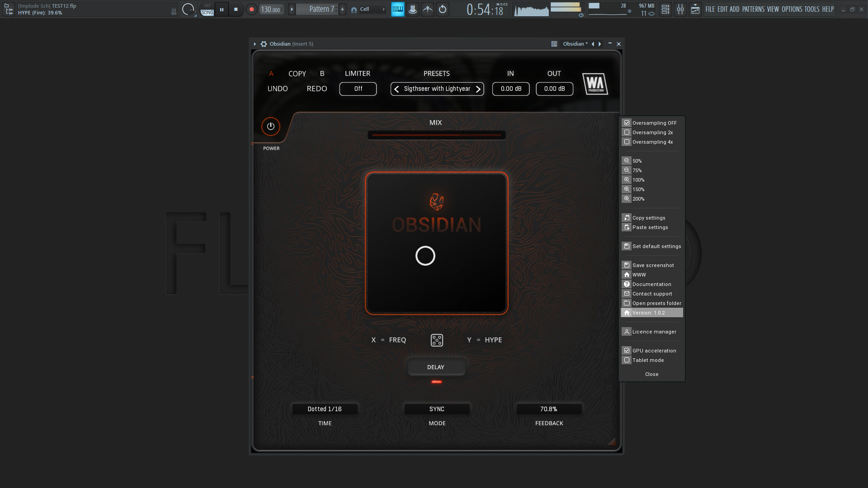868x488 pixels.
Task: Switch to the SONG mode toggle
Action: point(208,13)
